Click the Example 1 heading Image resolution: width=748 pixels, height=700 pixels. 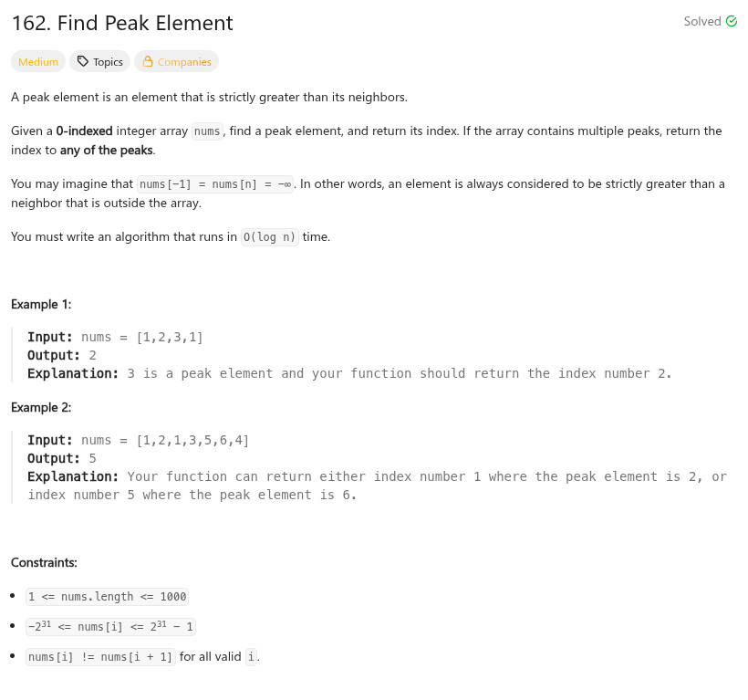click(x=41, y=304)
